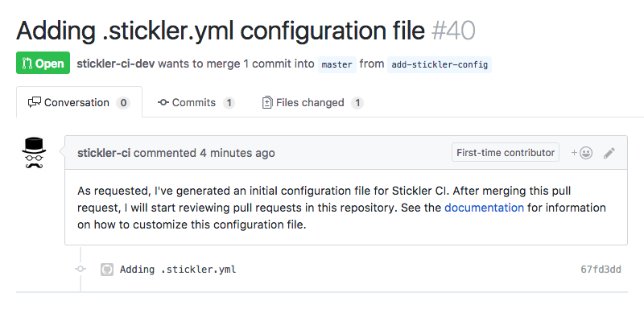
Task: Click the add reaction smiley icon
Action: point(581,153)
